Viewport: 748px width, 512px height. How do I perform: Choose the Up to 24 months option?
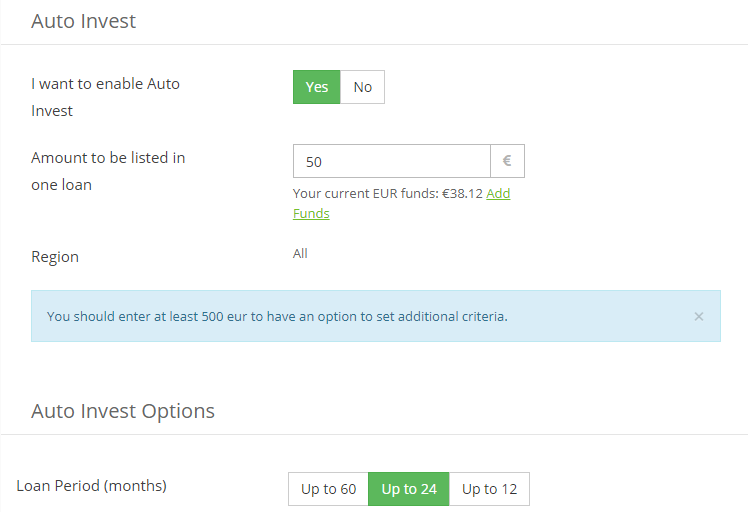tap(409, 489)
